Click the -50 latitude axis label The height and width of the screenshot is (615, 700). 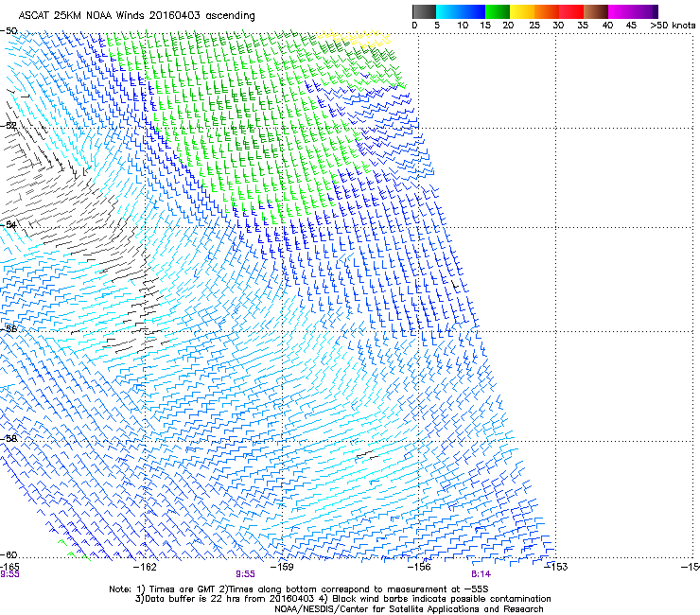point(9,31)
